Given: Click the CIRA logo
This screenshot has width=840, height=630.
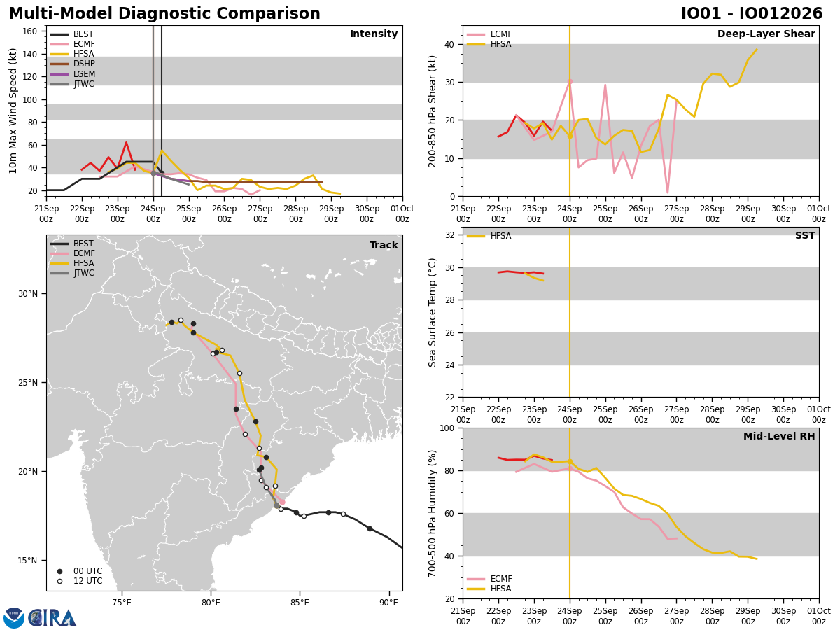Looking at the screenshot, I should coord(52,617).
